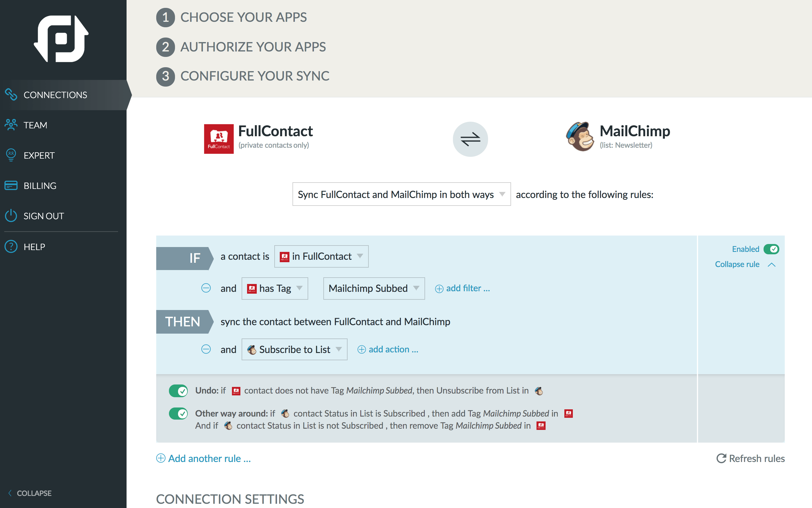This screenshot has height=508, width=812.
Task: Toggle the Other way around switch
Action: (x=178, y=414)
